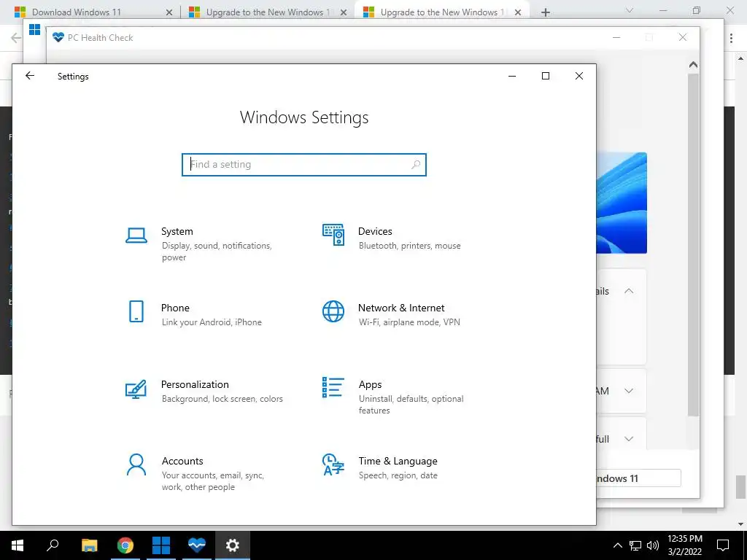The height and width of the screenshot is (560, 747).
Task: Open the Network & Internet globe icon
Action: pos(333,311)
